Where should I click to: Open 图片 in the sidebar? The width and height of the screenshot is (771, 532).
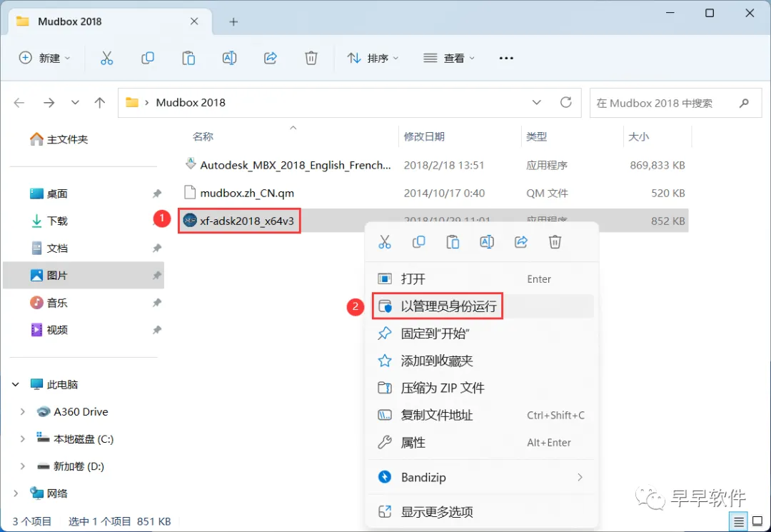84,276
